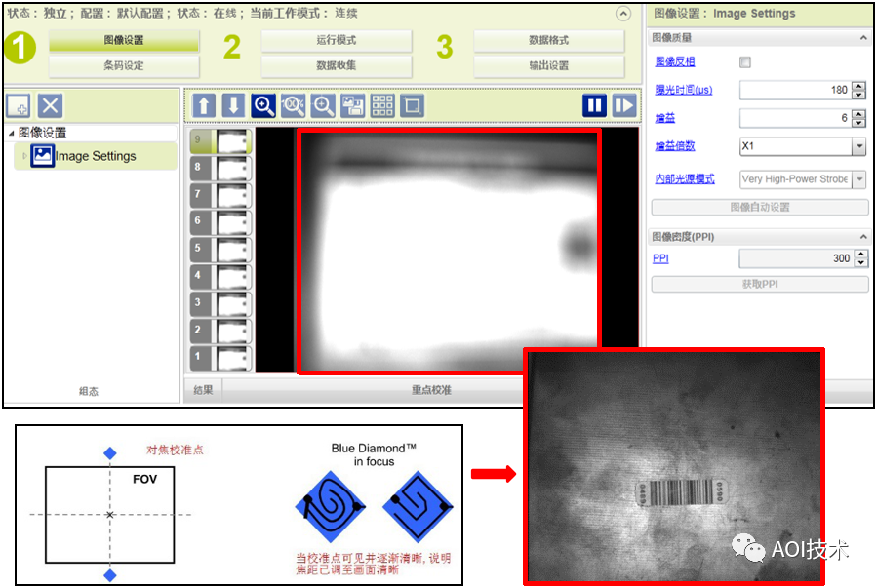Select captured image thumbnail 8
This screenshot has height=588, width=877.
click(x=220, y=169)
